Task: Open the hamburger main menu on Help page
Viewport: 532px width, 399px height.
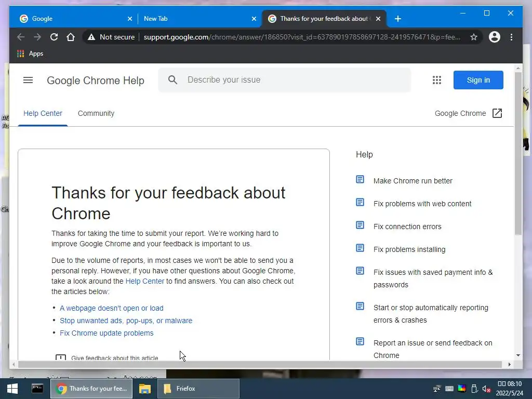Action: (28, 80)
